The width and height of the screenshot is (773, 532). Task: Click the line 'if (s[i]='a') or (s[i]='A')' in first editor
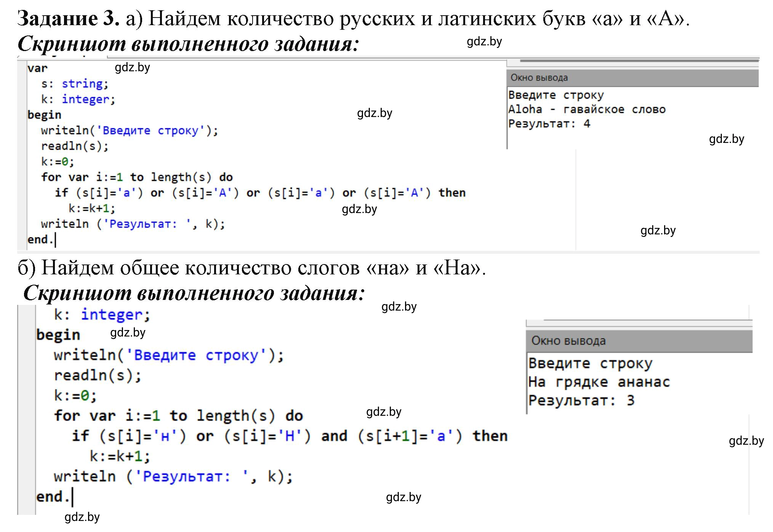(x=260, y=193)
